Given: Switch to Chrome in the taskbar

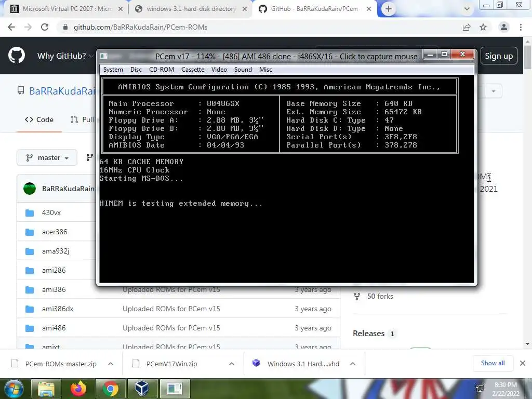Looking at the screenshot, I should click(110, 389).
